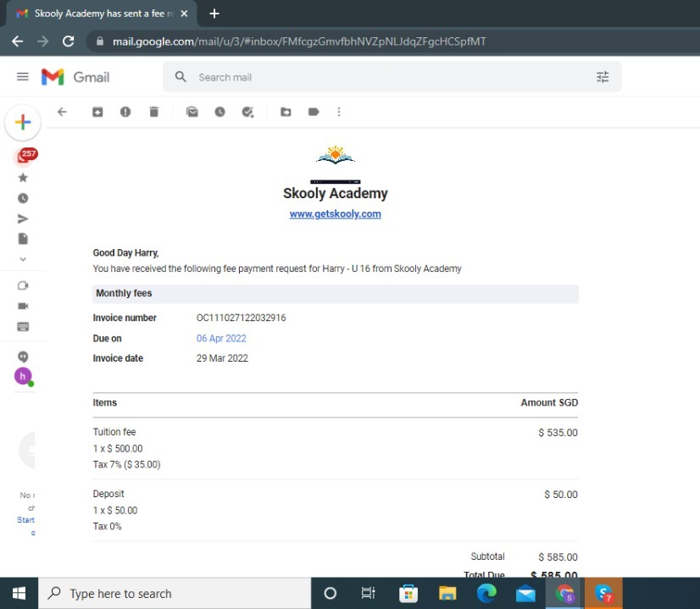
Task: Launch Microsoft Store from taskbar
Action: click(x=408, y=594)
